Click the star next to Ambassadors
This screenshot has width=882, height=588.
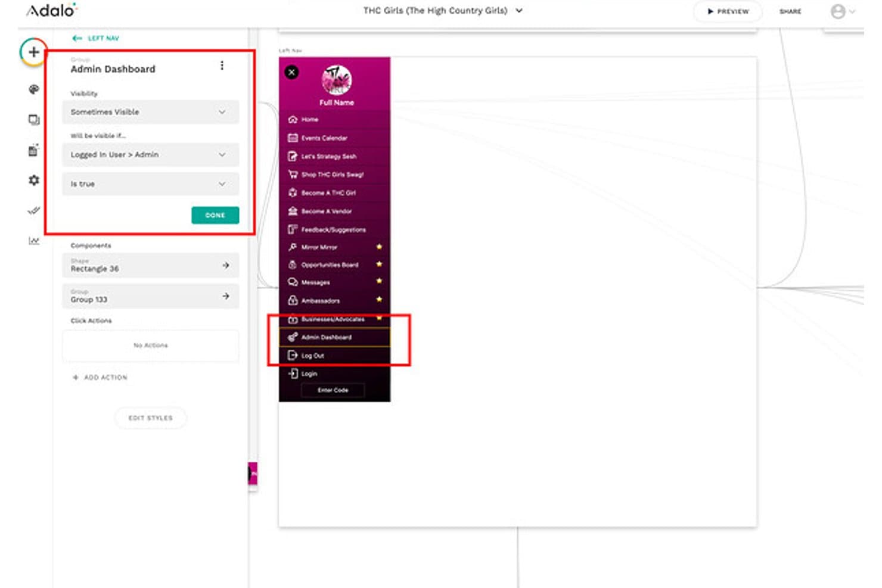pos(379,300)
